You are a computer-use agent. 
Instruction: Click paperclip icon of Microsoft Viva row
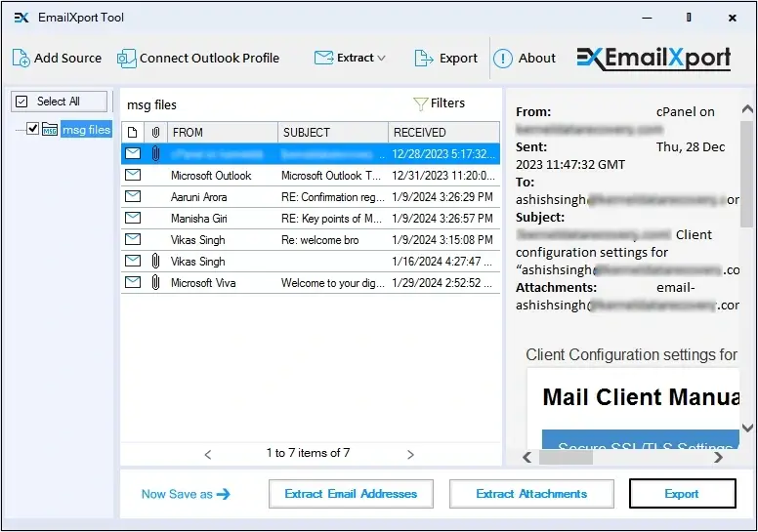click(x=155, y=283)
